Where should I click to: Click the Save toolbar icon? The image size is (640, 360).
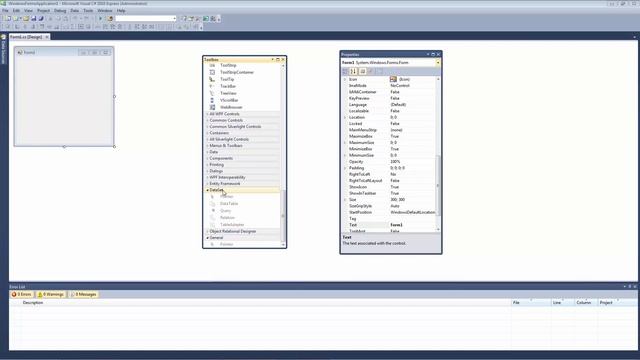point(33,18)
